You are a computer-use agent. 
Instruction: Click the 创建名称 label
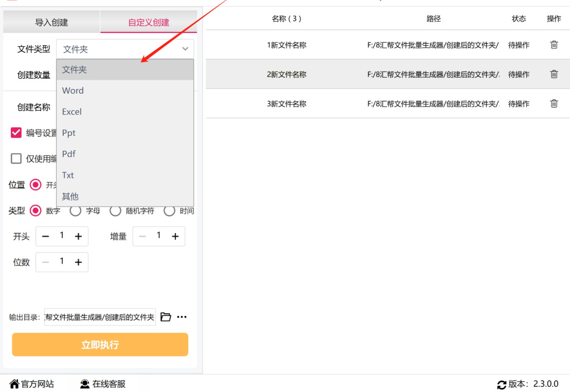coord(34,108)
